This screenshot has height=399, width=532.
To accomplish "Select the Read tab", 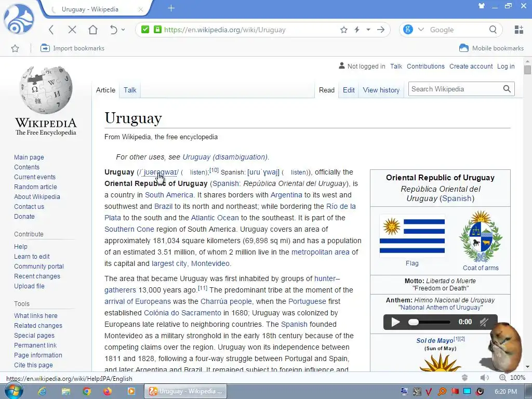I will point(327,90).
